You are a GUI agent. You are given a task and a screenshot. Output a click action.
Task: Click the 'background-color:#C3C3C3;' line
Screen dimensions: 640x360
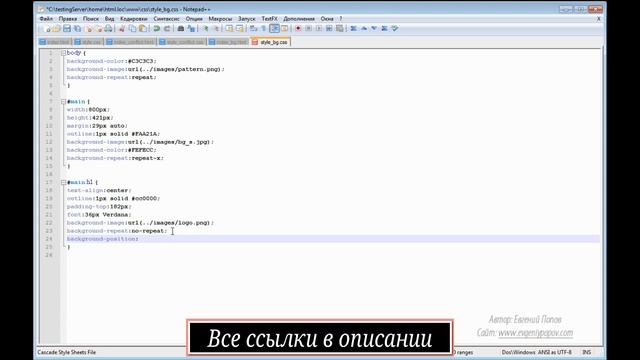pyautogui.click(x=111, y=61)
